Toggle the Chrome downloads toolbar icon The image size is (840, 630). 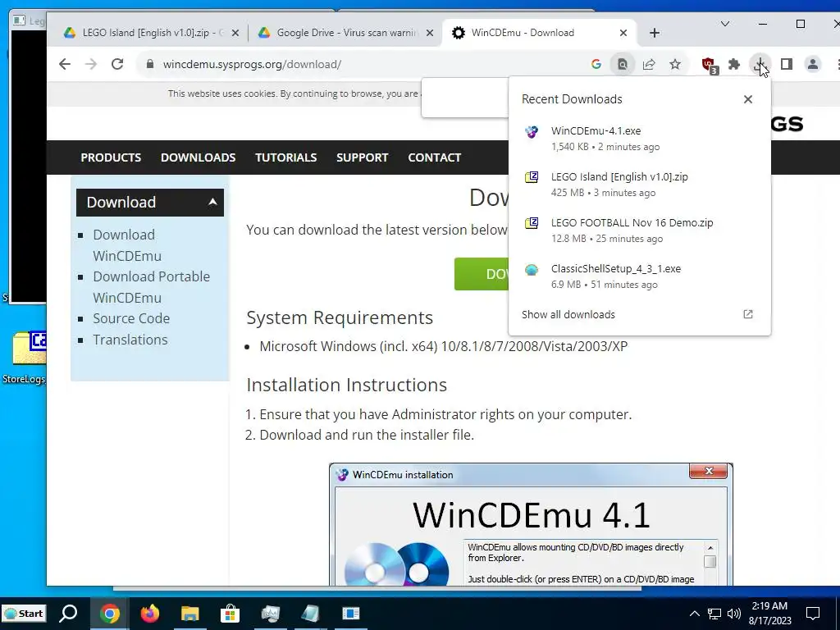pos(760,64)
